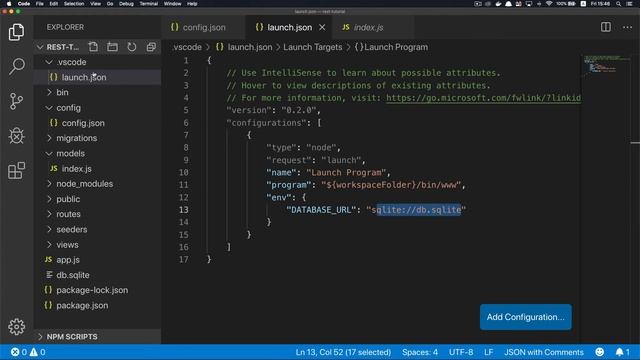This screenshot has height=360, width=640.
Task: Click the Apple menu logo
Action: pyautogui.click(x=9, y=4)
